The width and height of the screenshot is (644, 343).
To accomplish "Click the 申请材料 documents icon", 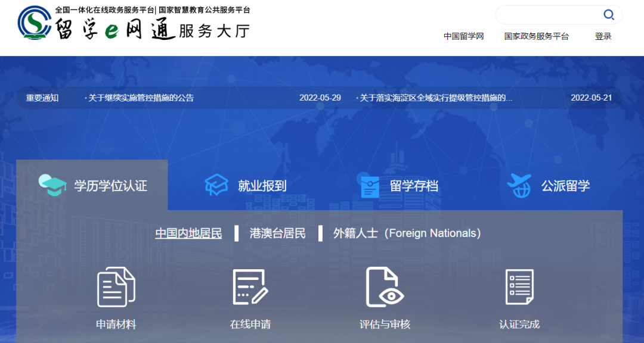I will (x=116, y=287).
